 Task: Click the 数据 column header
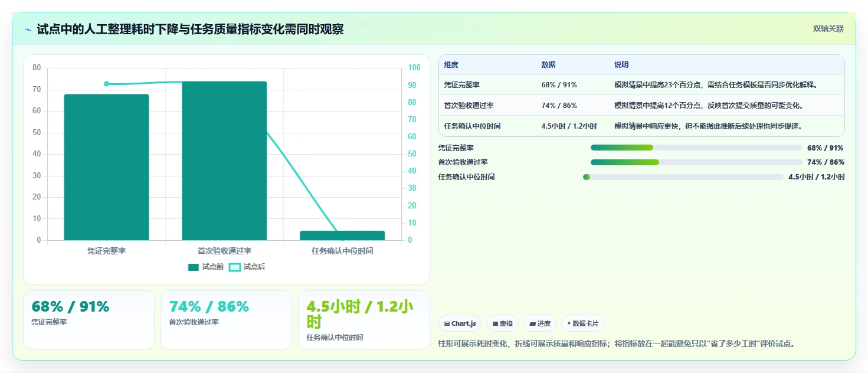(x=548, y=65)
